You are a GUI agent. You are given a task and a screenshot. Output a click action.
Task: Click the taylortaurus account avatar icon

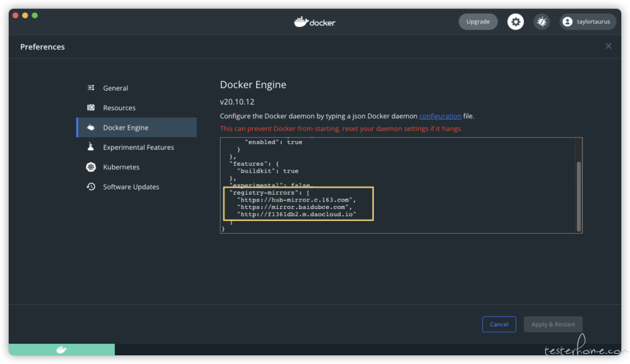pyautogui.click(x=567, y=21)
